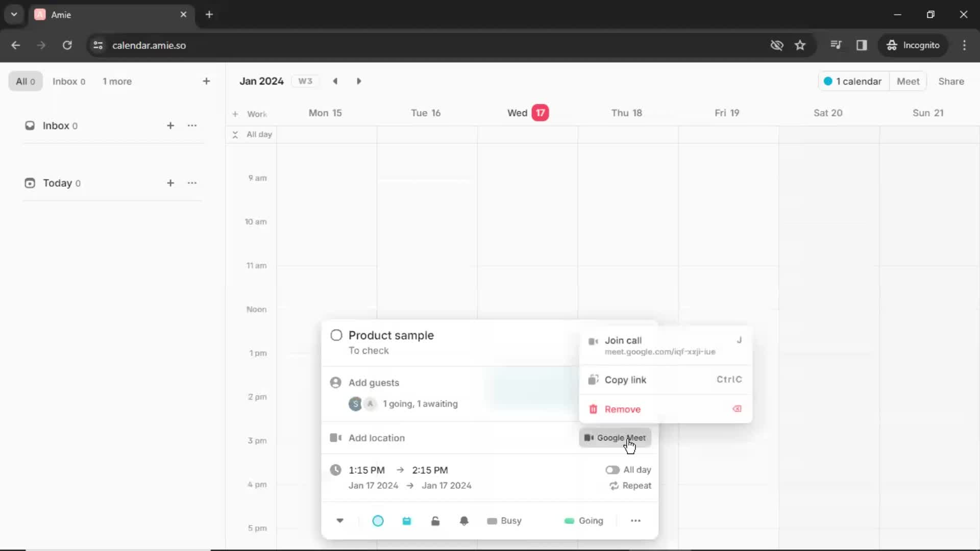This screenshot has width=980, height=551.
Task: Toggle the Product sample task completion checkbox
Action: click(x=336, y=335)
